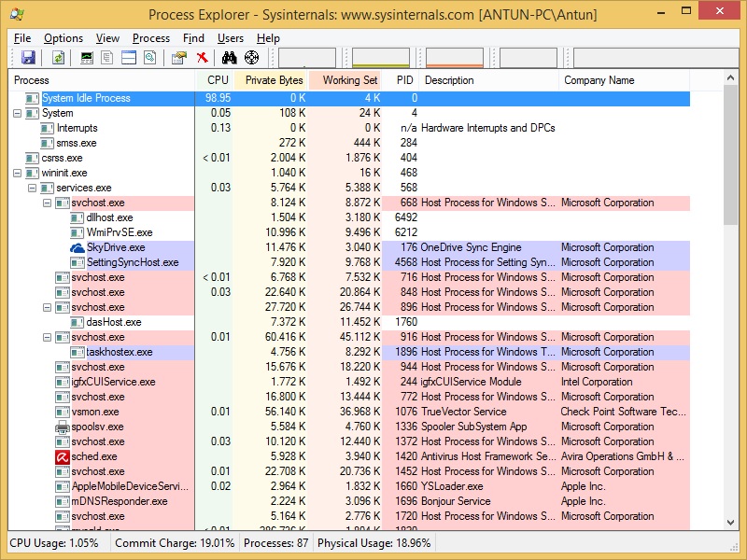Refresh the process list now

[x=58, y=57]
